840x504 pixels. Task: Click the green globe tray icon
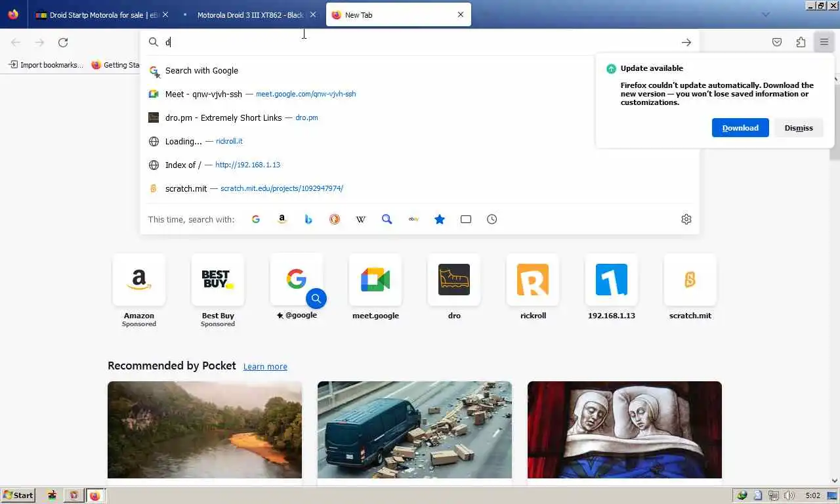[742, 495]
